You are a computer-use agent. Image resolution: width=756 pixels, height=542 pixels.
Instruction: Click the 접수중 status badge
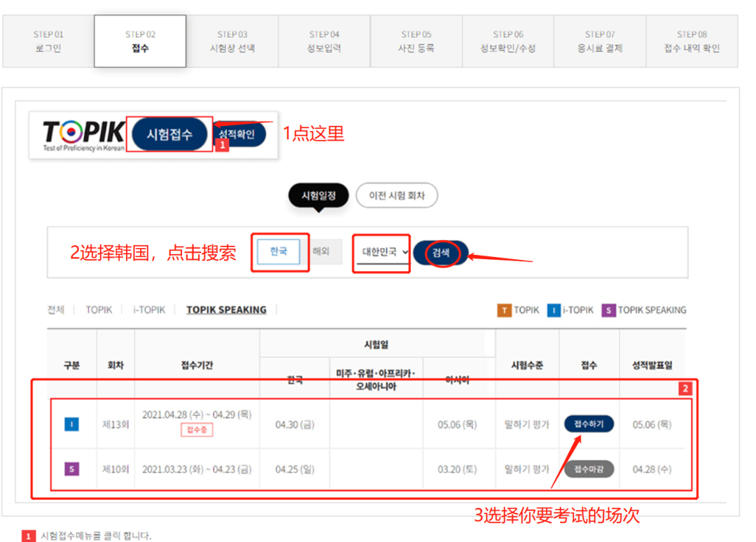click(197, 430)
